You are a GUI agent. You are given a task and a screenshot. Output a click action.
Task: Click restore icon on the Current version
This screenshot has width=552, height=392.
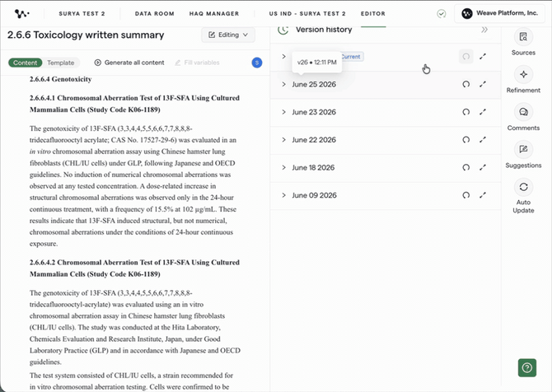click(x=465, y=56)
